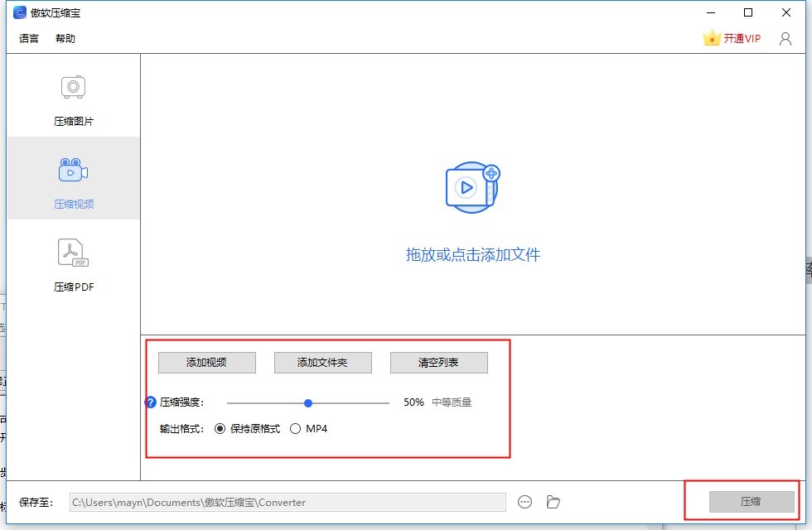Select the 保持原格式 output option
The width and height of the screenshot is (812, 530).
(x=220, y=428)
